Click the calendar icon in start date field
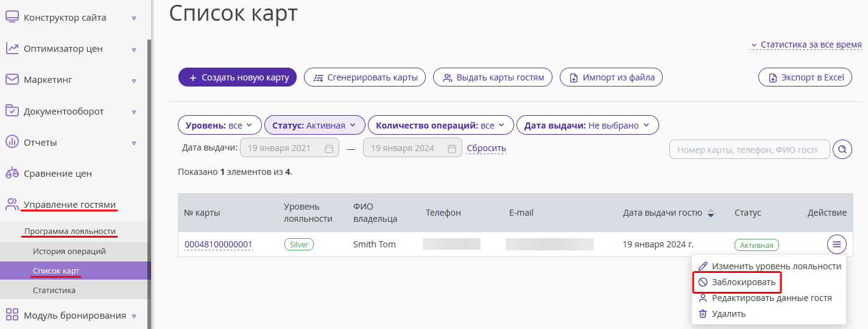This screenshot has height=329, width=868. click(x=328, y=148)
